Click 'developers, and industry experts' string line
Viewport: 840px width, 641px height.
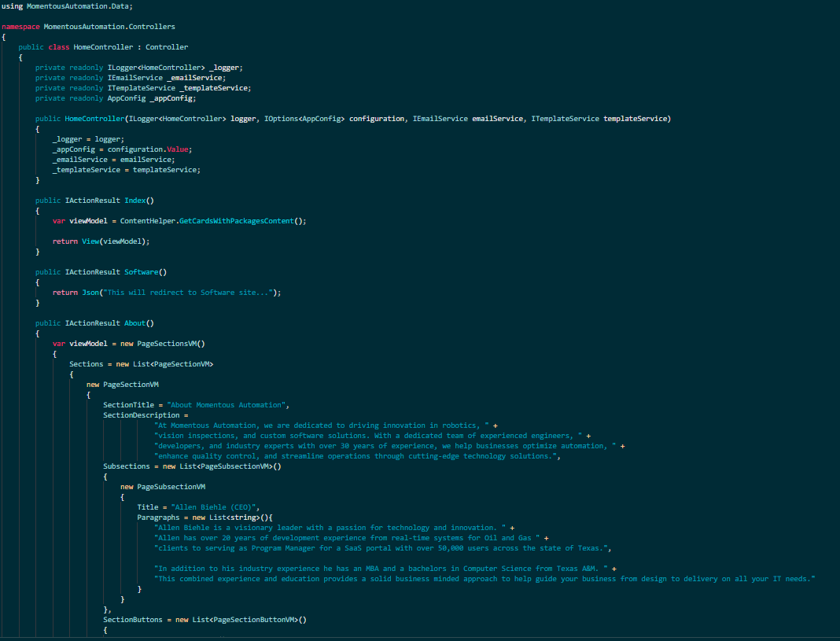(x=385, y=445)
